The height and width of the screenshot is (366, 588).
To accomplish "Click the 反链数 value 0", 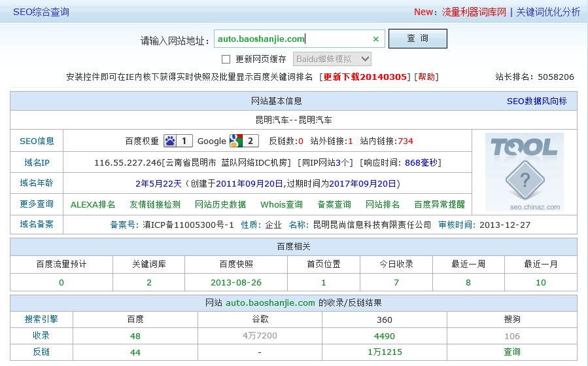I will click(x=301, y=141).
